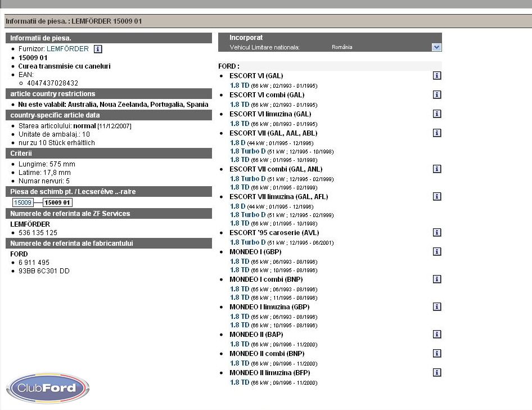Open the Vehicul Limitare nationala dropdown arrow
The height and width of the screenshot is (410, 532).
tap(437, 47)
